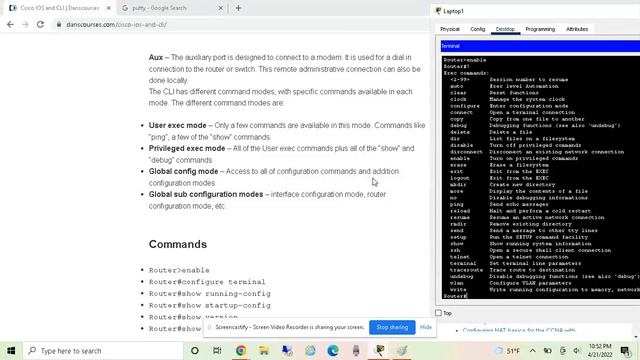Open File Explorer from the taskbar
The width and height of the screenshot is (640, 360).
click(x=264, y=351)
